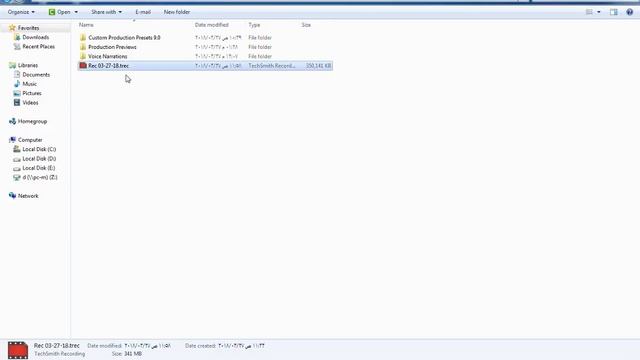Click the Local Disk (E:) drive icon
Image resolution: width=640 pixels, height=360 pixels.
point(17,169)
